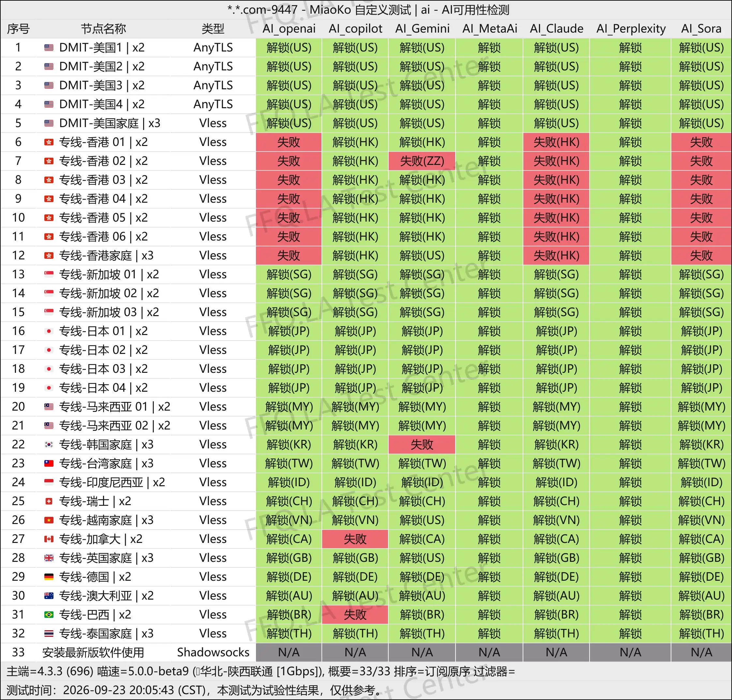Select the 解锁(TW) openai cell
Screen dimensions: 732x700
(289, 463)
